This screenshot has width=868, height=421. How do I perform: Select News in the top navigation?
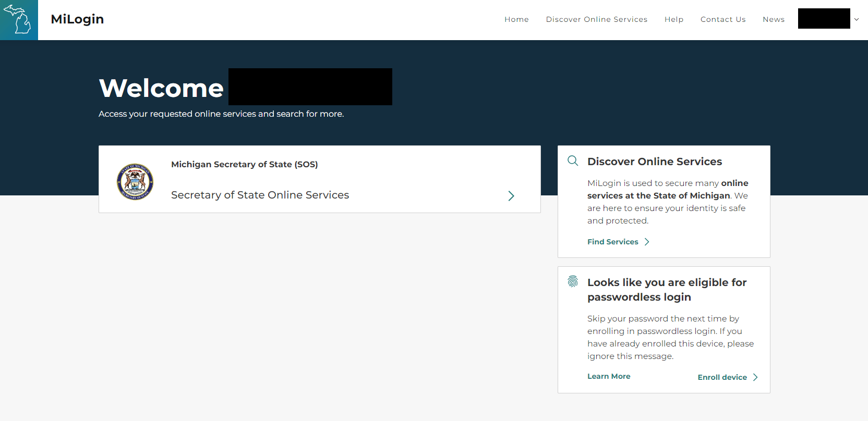[774, 19]
